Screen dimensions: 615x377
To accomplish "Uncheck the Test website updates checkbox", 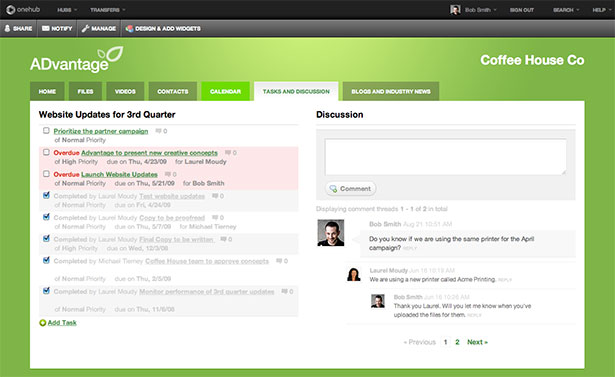I will (46, 195).
